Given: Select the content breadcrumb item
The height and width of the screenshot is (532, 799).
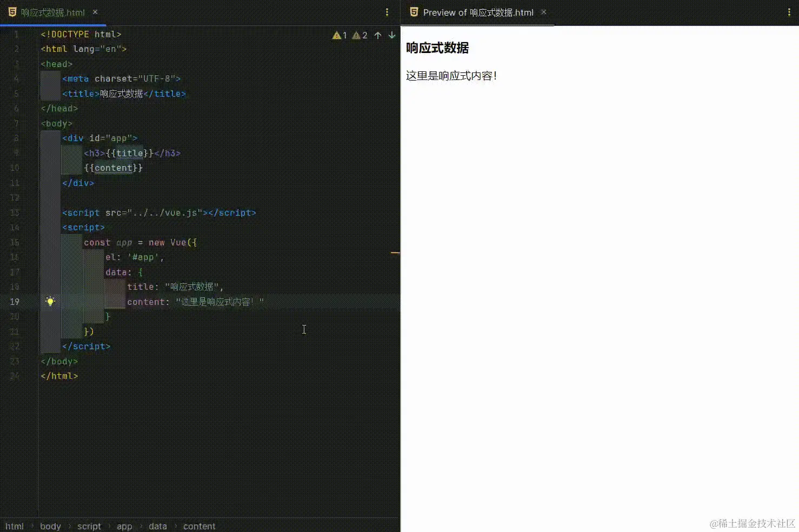Looking at the screenshot, I should [199, 526].
